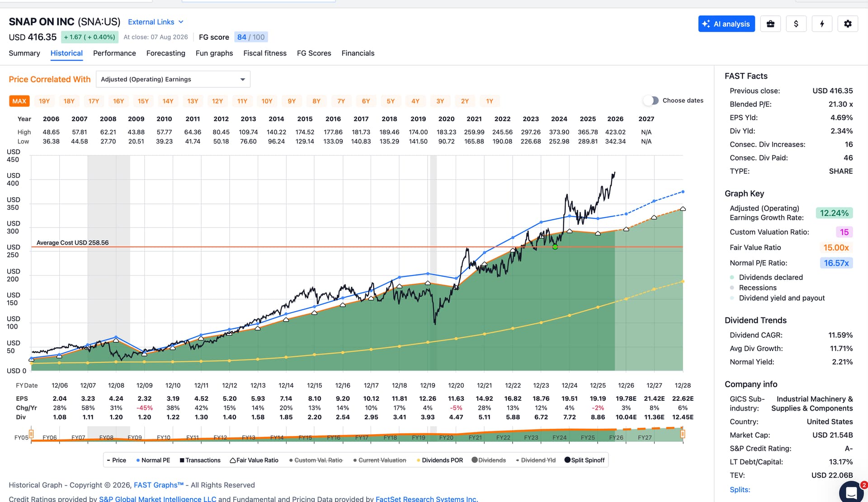Select the 5Y time range
The height and width of the screenshot is (502, 868).
pos(391,101)
